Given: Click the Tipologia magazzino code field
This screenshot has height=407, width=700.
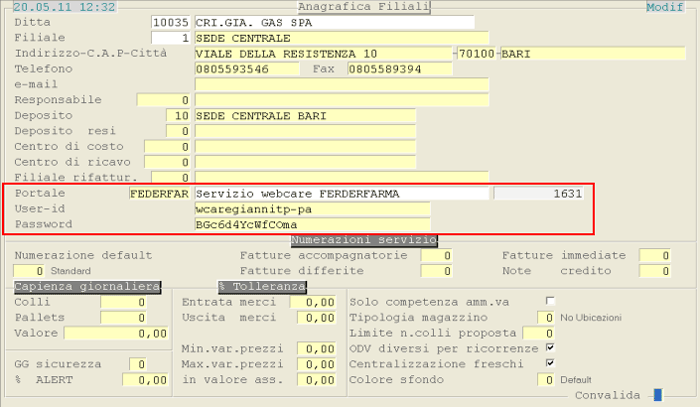Looking at the screenshot, I should click(x=545, y=318).
